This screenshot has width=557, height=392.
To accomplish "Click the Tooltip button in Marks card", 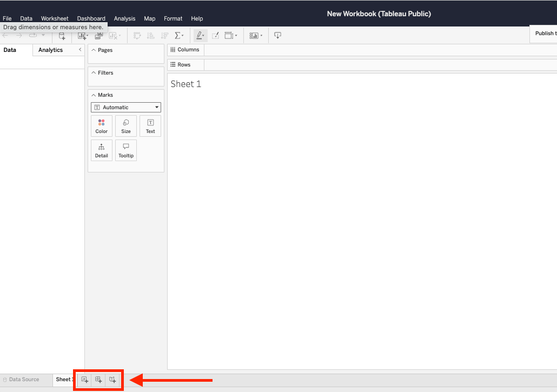I will tap(126, 150).
